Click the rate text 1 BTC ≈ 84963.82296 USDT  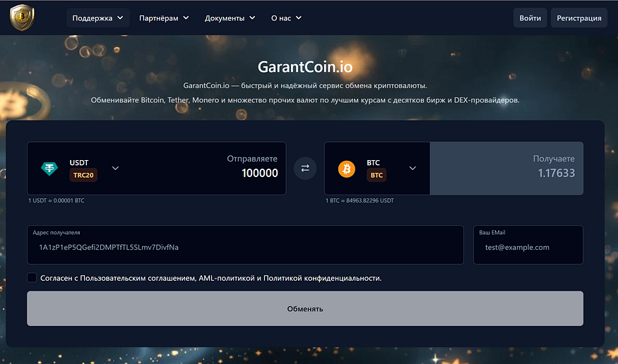point(359,200)
